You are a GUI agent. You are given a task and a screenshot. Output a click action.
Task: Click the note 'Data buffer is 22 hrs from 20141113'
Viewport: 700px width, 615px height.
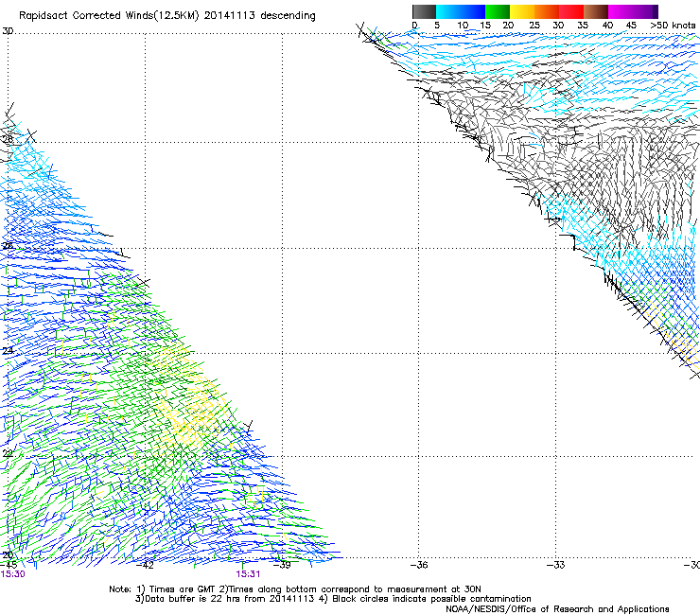click(x=228, y=599)
